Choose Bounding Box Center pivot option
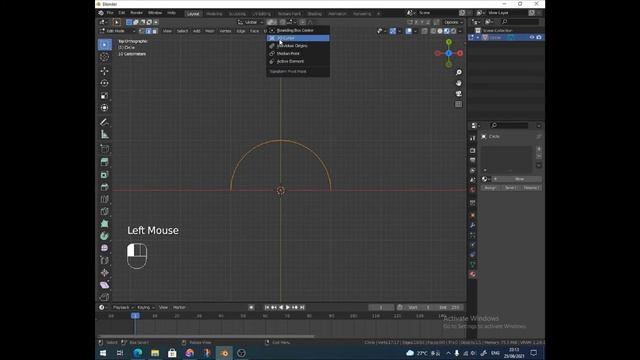The width and height of the screenshot is (640, 360). click(298, 30)
